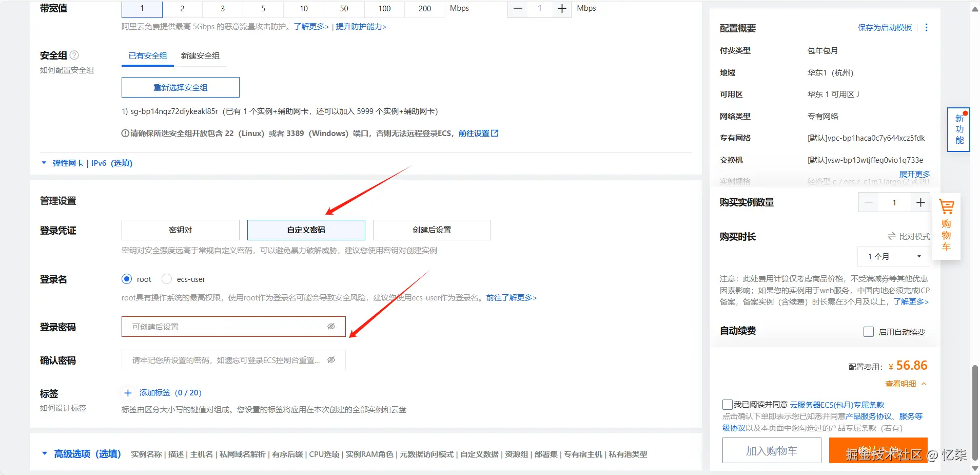Increase purchase instance count with plus
Screen dimensions: 980x475
point(920,202)
